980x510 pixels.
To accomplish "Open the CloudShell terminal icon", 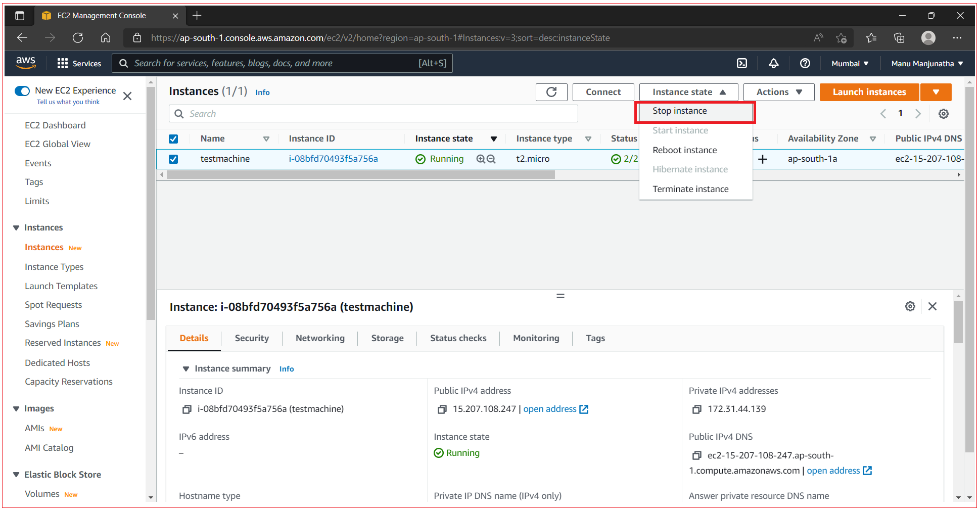I will pyautogui.click(x=742, y=63).
